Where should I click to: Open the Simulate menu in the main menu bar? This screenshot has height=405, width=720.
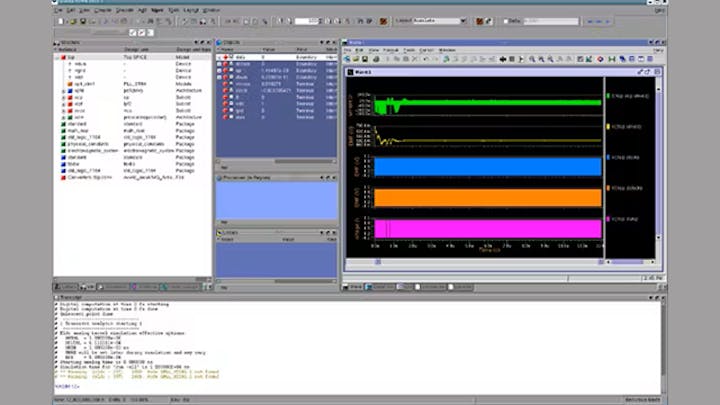click(x=125, y=9)
